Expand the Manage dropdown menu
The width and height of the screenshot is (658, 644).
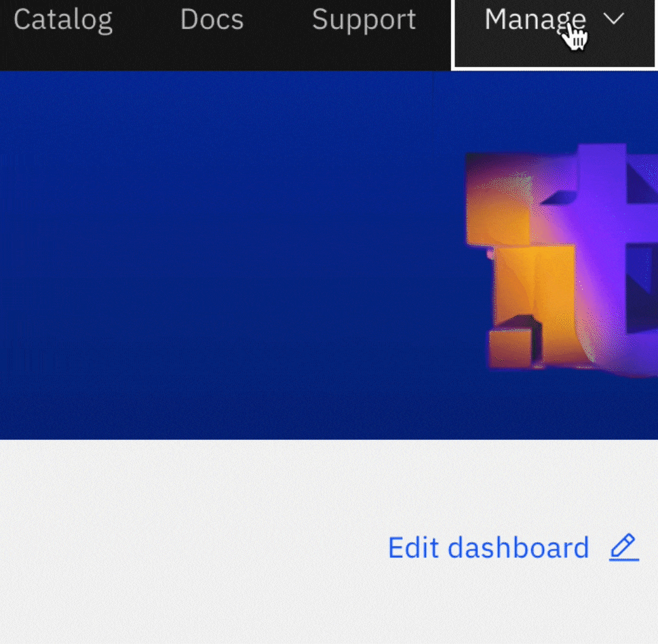coord(554,33)
